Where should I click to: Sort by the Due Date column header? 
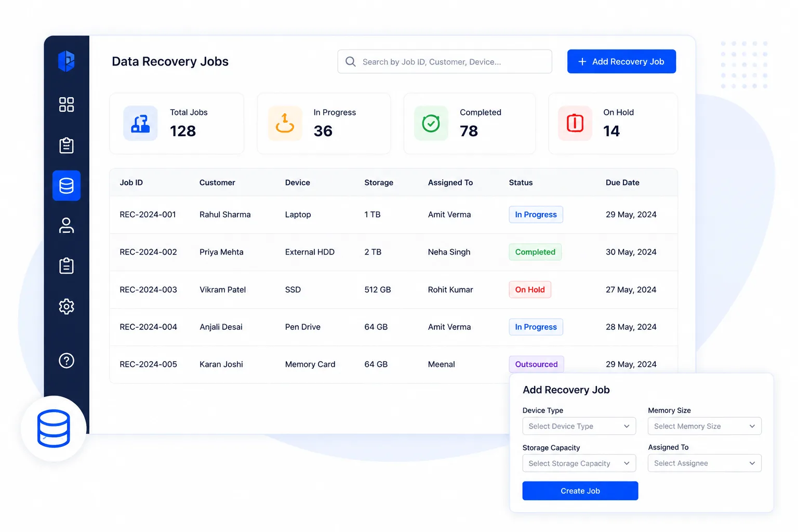click(x=622, y=182)
